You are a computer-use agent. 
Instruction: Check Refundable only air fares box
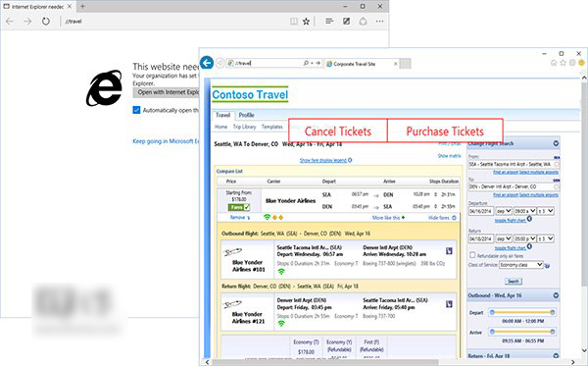[472, 255]
